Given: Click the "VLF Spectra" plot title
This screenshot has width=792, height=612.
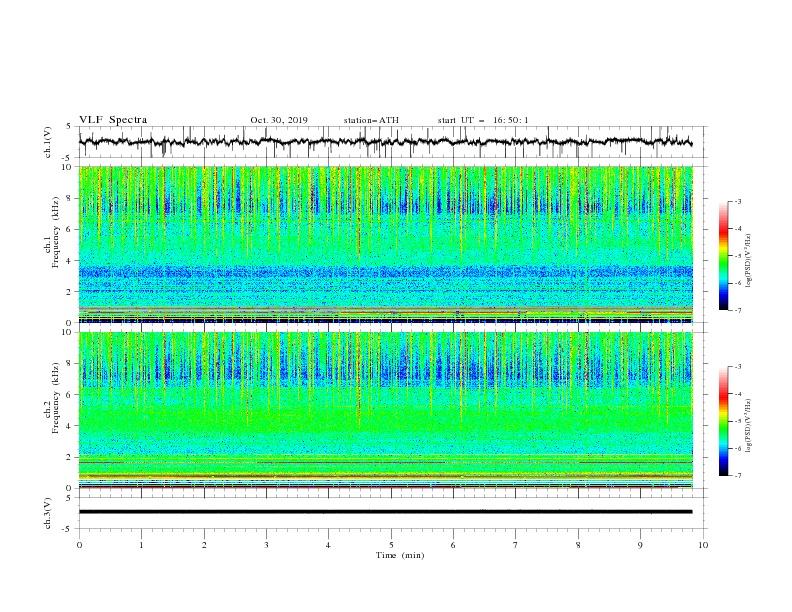Looking at the screenshot, I should [x=113, y=120].
